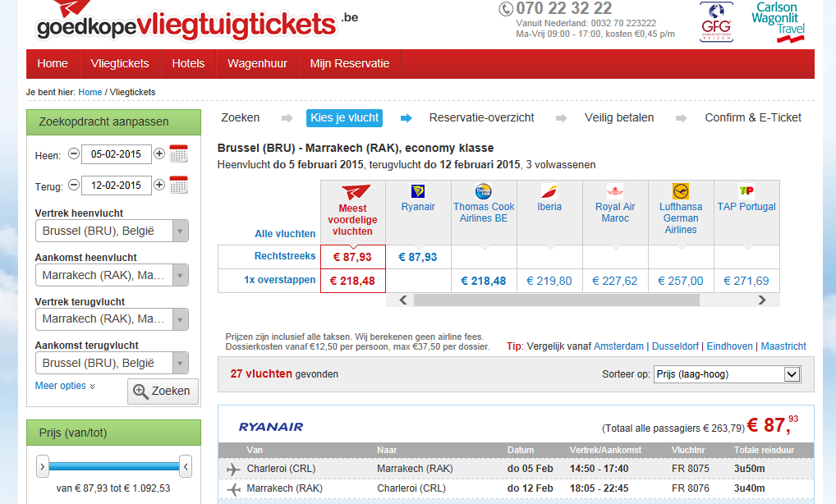836x504 pixels.
Task: Open the calendar icon for Terug date
Action: pyautogui.click(x=178, y=185)
